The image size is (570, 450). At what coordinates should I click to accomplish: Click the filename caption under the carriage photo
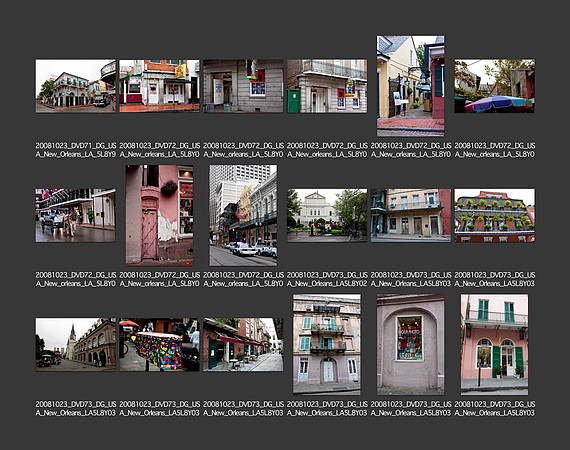point(76,279)
